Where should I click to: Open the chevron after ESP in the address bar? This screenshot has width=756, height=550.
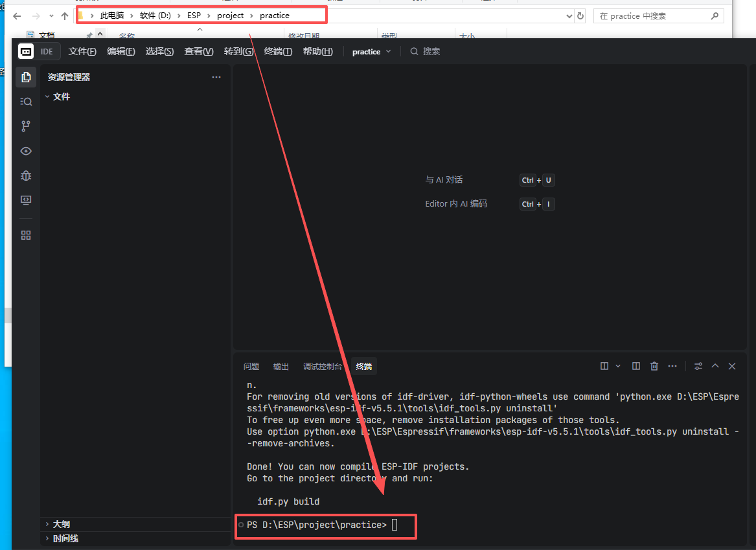click(x=209, y=16)
